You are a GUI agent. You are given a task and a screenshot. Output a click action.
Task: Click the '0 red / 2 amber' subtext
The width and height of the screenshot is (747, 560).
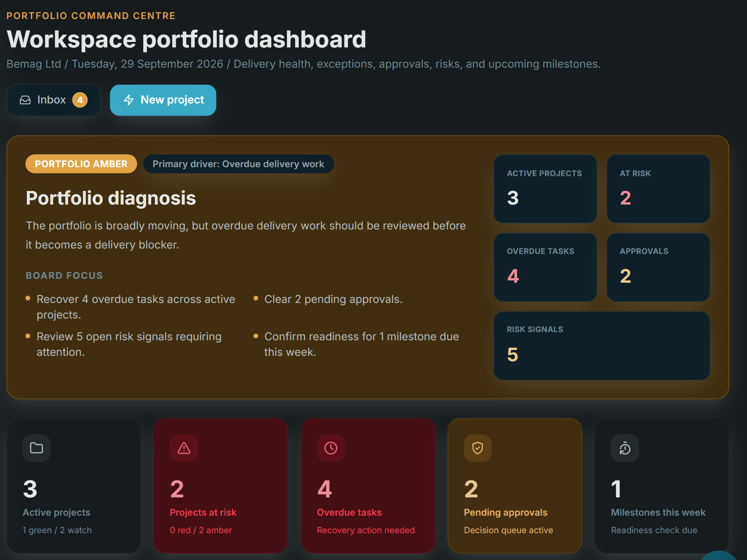(x=201, y=530)
